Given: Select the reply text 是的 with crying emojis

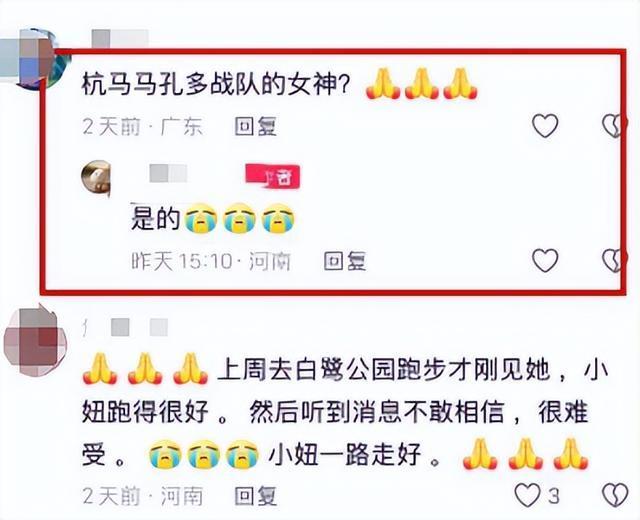Looking at the screenshot, I should click(212, 218).
